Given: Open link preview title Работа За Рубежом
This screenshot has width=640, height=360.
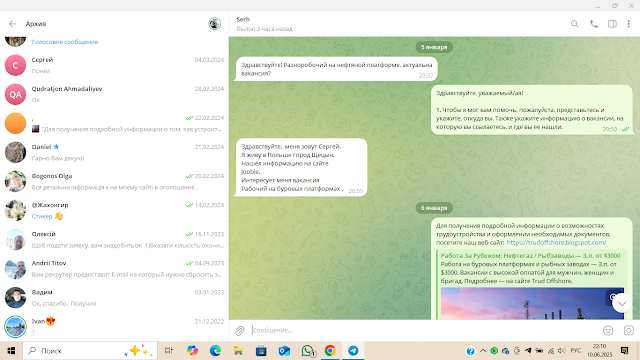Looking at the screenshot, I should click(x=530, y=256).
